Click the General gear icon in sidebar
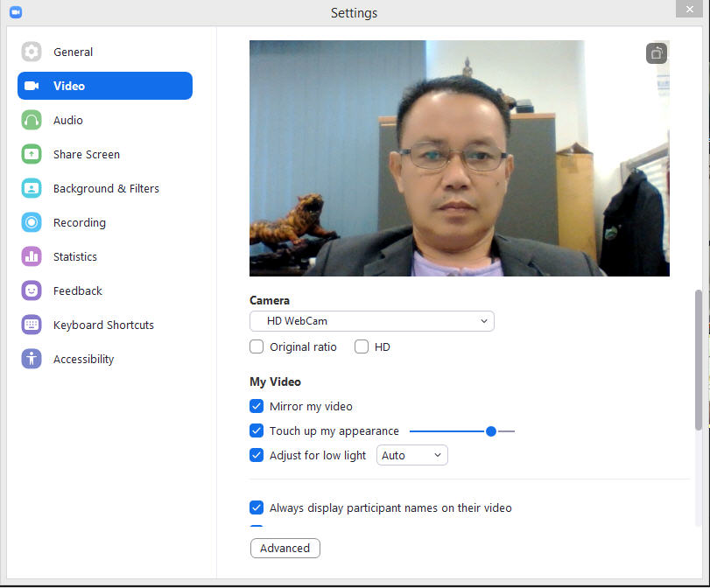Image resolution: width=710 pixels, height=588 pixels. click(x=32, y=52)
